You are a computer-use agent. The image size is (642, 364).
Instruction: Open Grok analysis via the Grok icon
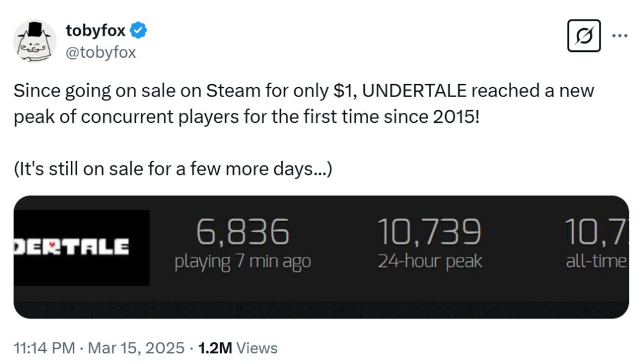584,34
